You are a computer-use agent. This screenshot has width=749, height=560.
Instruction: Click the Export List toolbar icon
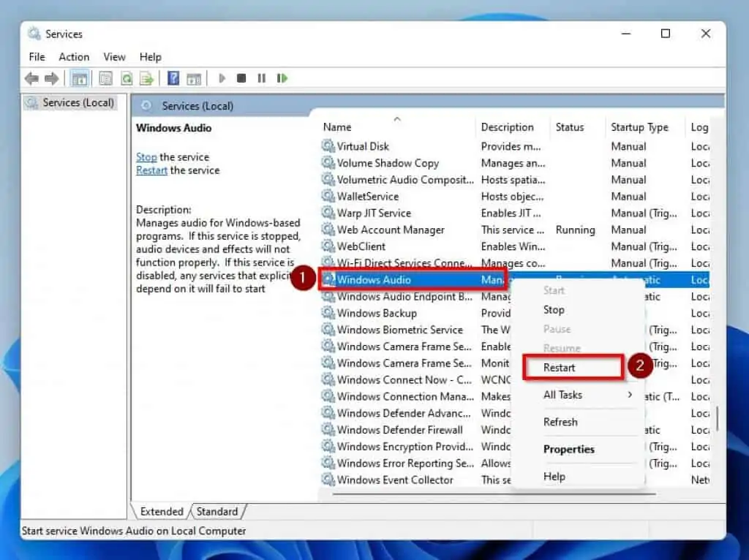tap(146, 78)
